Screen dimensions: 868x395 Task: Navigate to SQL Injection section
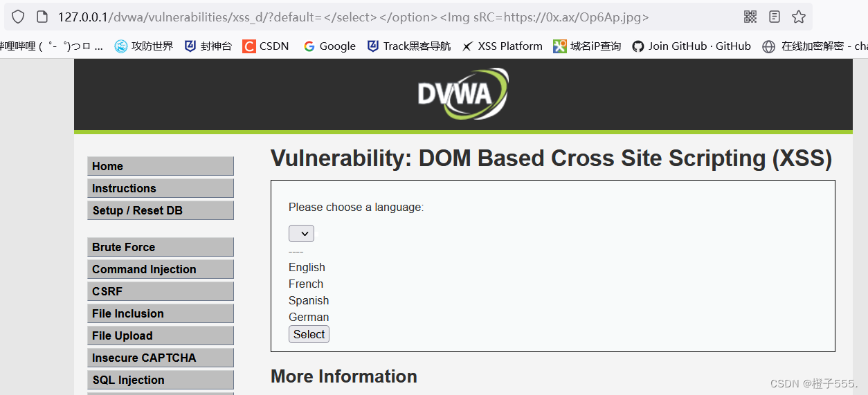(x=160, y=380)
